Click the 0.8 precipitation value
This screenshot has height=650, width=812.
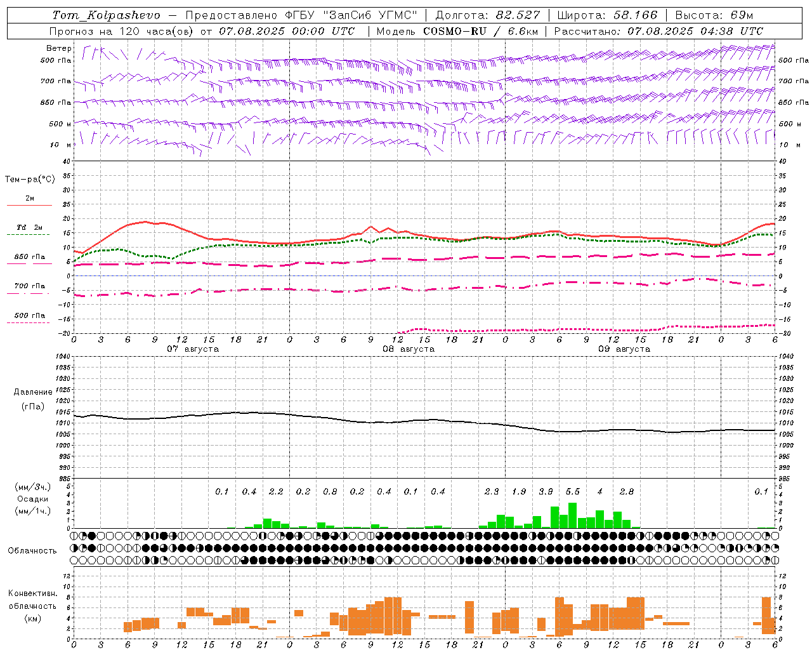click(x=330, y=491)
